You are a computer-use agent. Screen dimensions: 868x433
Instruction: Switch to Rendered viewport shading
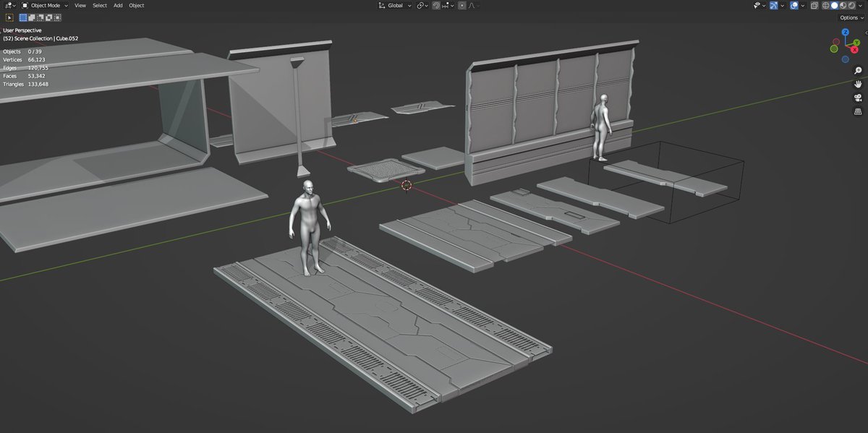pyautogui.click(x=851, y=5)
